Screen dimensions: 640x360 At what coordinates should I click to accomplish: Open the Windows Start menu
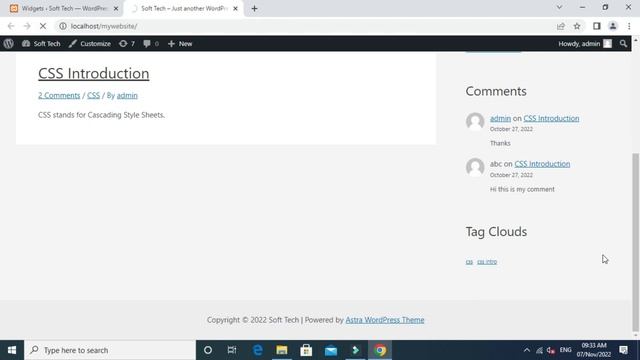pos(12,350)
